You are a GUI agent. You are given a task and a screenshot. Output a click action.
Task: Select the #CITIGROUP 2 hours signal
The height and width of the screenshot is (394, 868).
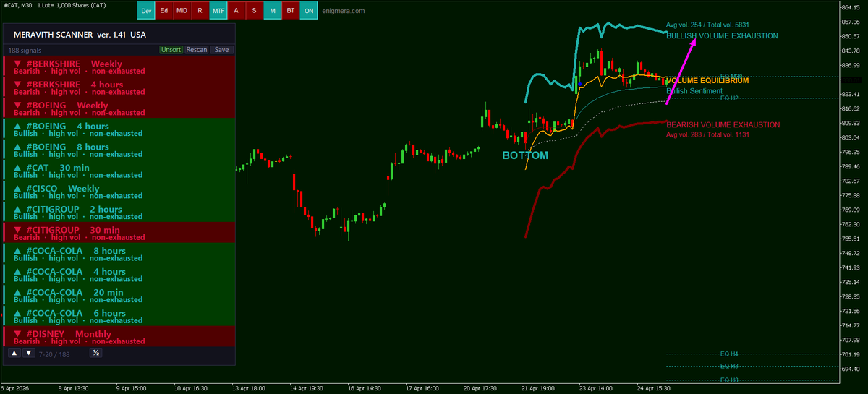coord(119,213)
